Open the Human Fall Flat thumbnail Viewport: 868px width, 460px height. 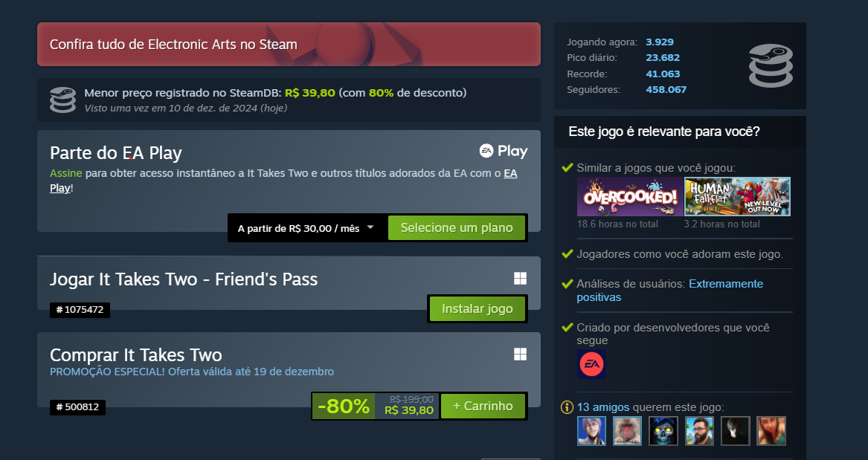click(737, 196)
